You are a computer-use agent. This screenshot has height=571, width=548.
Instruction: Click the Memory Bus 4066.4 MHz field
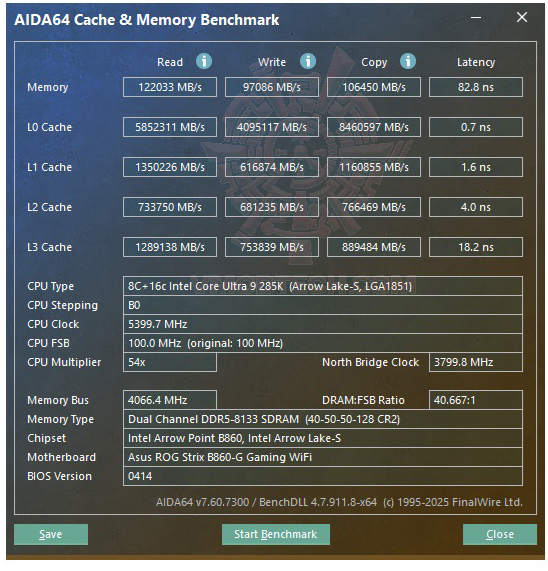click(x=170, y=400)
